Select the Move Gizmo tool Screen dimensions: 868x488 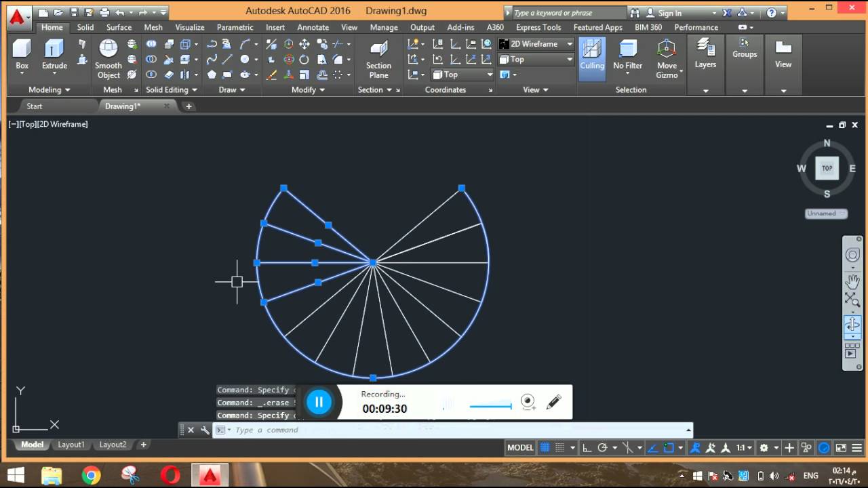tap(667, 59)
